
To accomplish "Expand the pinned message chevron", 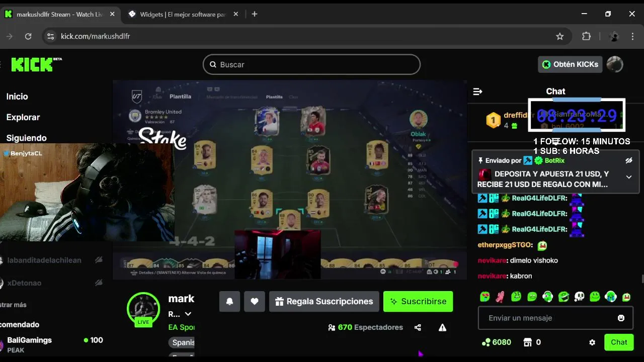I will (628, 177).
